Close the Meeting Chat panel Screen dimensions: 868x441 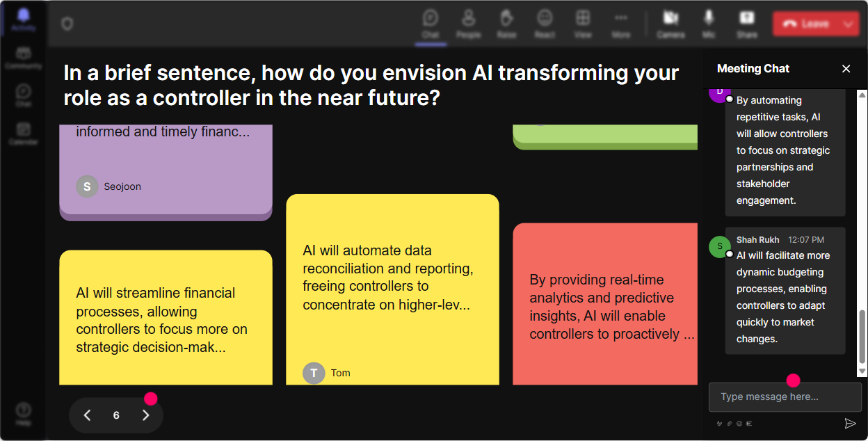coord(846,68)
